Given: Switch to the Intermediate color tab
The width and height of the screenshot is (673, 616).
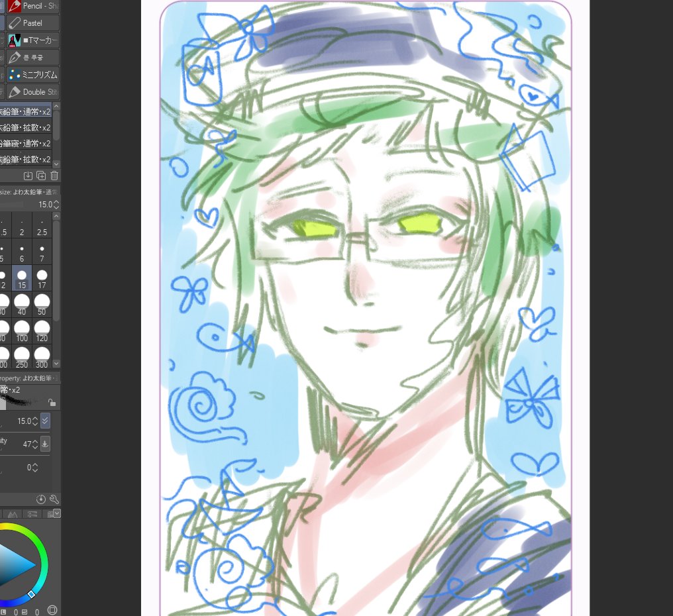Looking at the screenshot, I should tap(13, 514).
